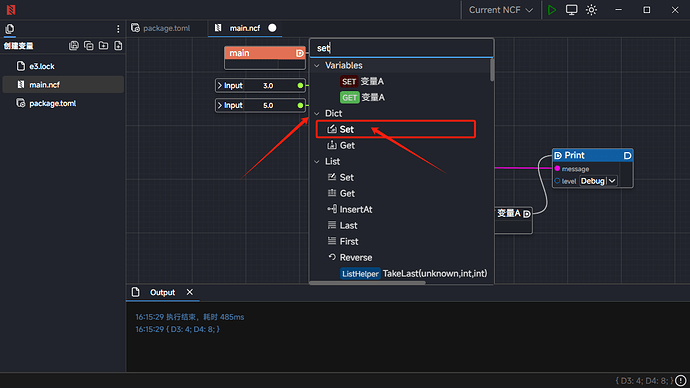Viewport: 690px width, 388px height.
Task: Click the status bar result text
Action: click(644, 381)
